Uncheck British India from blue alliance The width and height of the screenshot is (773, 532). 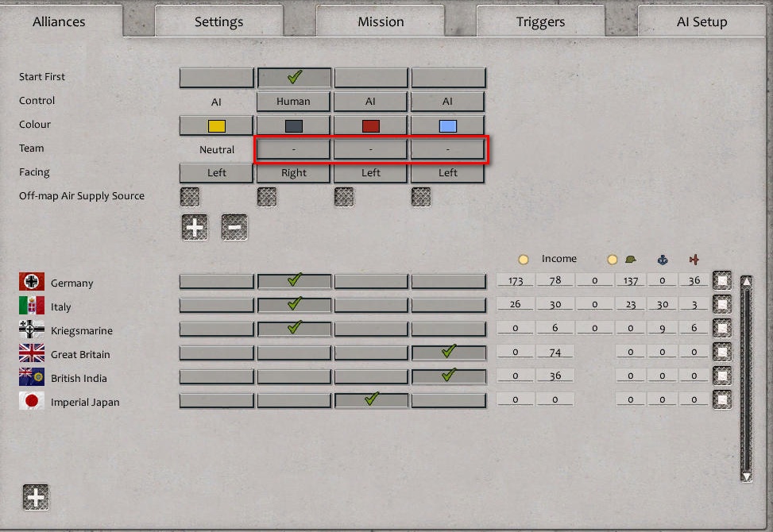(x=449, y=376)
